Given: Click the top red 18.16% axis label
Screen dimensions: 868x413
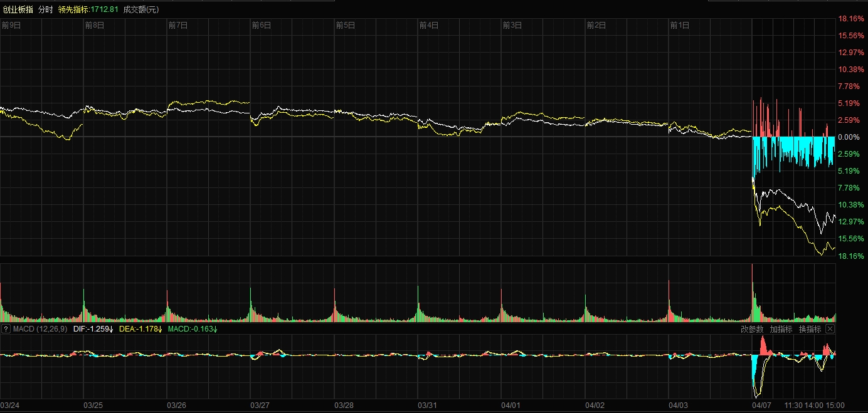Looking at the screenshot, I should click(850, 19).
